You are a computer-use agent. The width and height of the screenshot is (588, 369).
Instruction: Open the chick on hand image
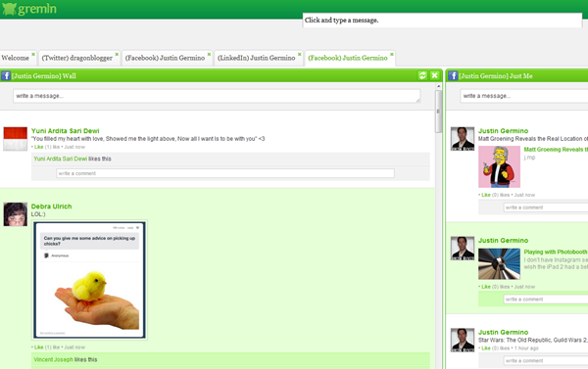pos(89,280)
